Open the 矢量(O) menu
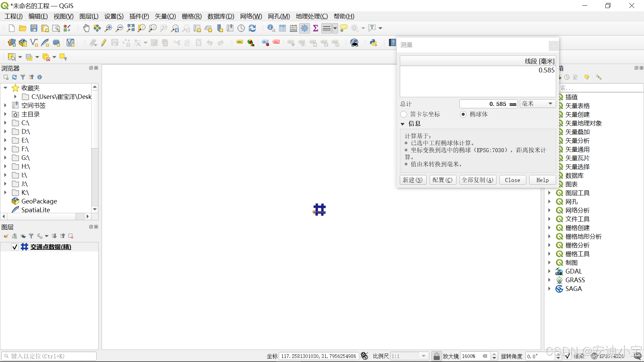Viewport: 644px width, 362px height. tap(165, 16)
